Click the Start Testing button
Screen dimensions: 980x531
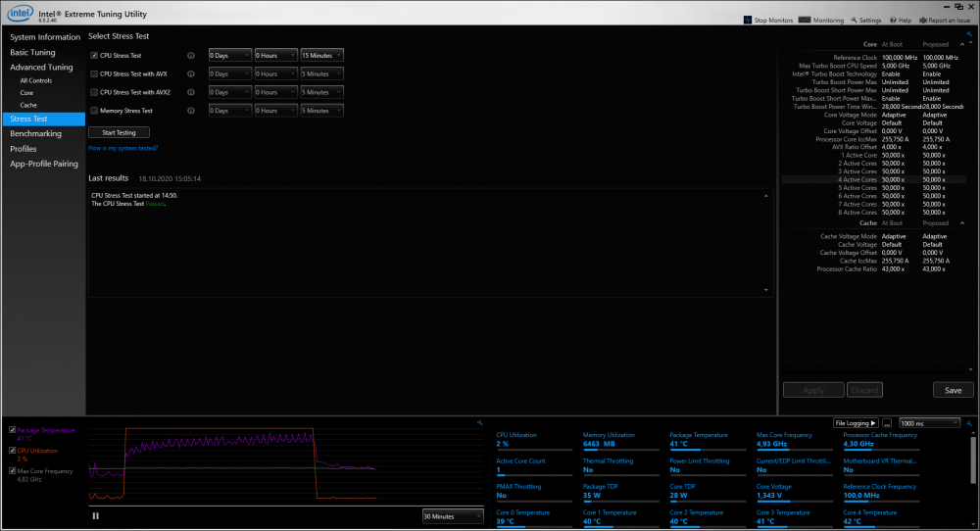point(119,132)
